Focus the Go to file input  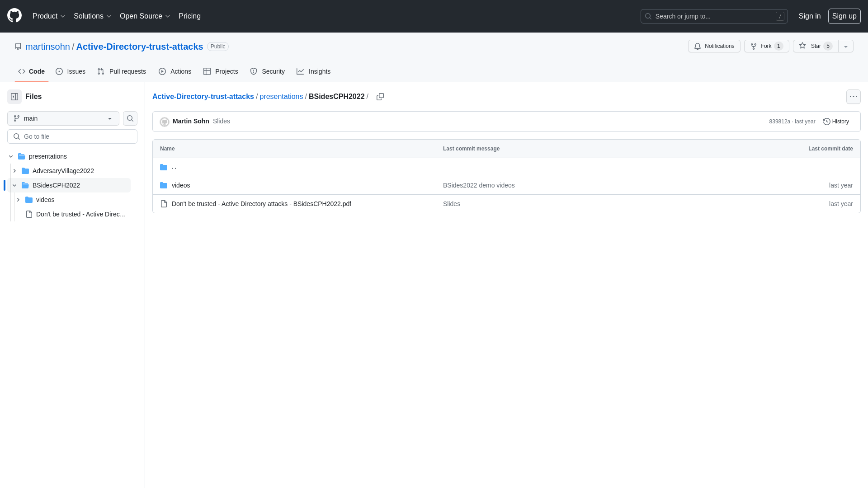pos(72,136)
